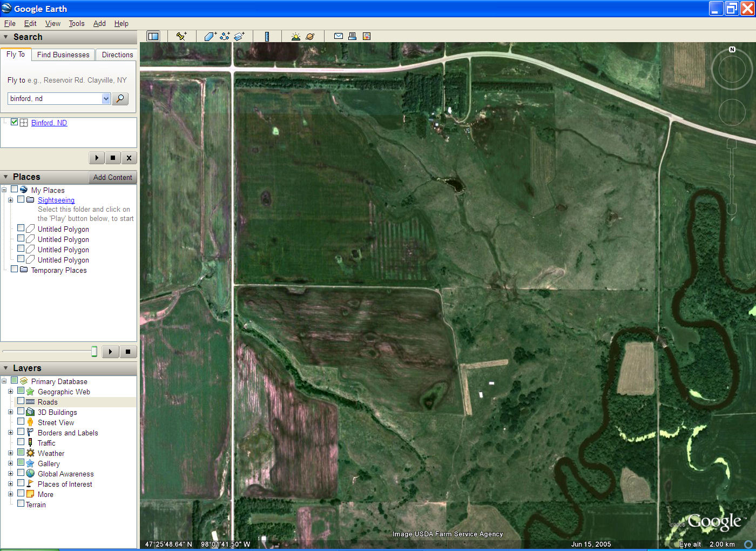
Task: Expand the Places of Interest node
Action: [x=10, y=483]
